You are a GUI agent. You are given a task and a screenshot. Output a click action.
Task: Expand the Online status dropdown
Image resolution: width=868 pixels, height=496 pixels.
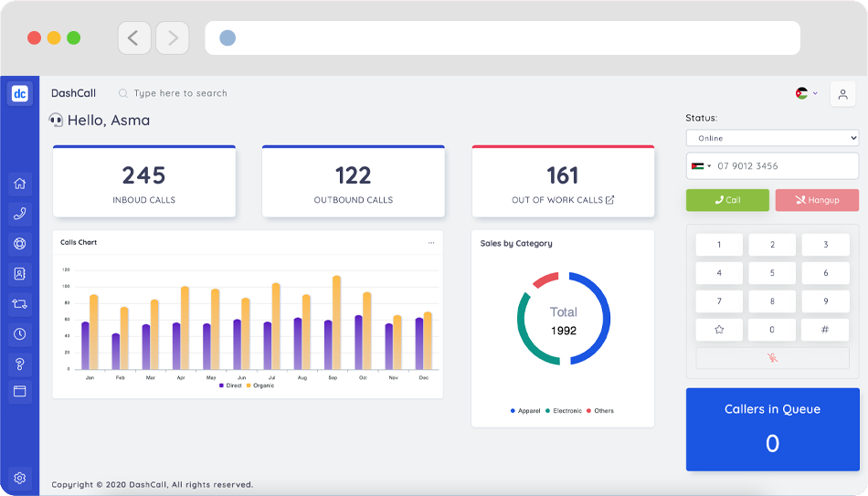click(772, 138)
